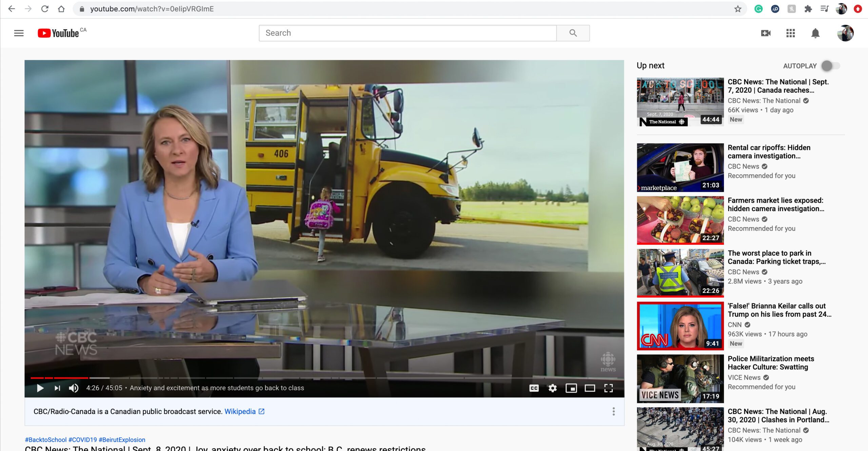
Task: Open Aug. 30, 2020 National video title
Action: click(x=778, y=415)
